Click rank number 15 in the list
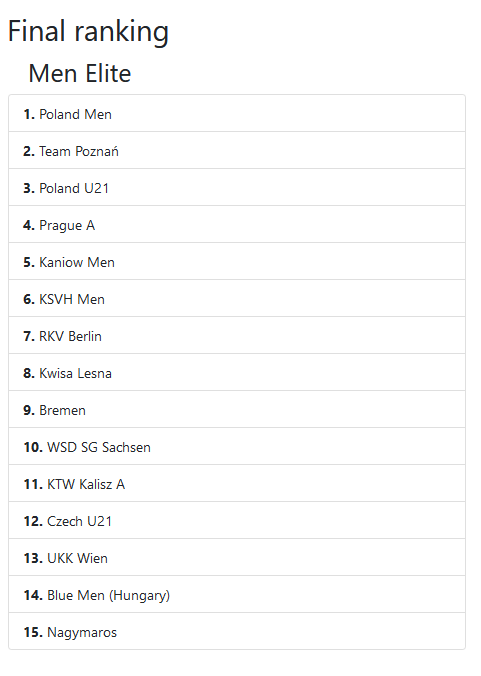The width and height of the screenshot is (481, 676). click(x=33, y=632)
